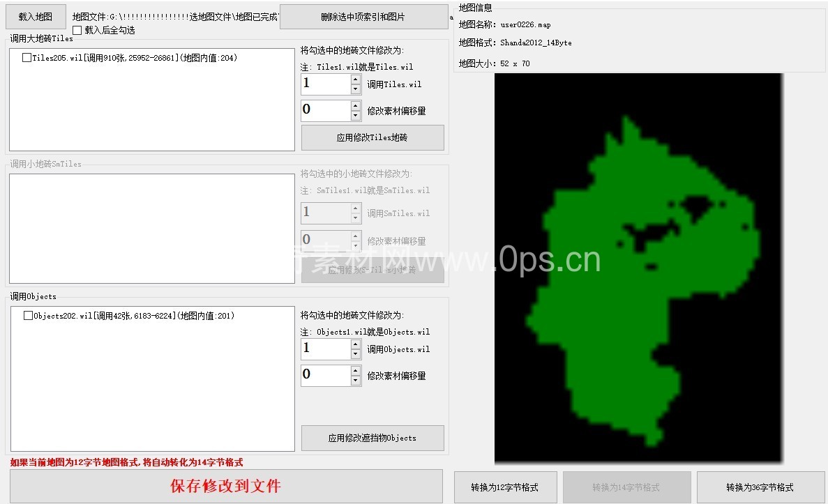
Task: Increase the 调用Tiles.wil spinner value
Action: coord(356,79)
